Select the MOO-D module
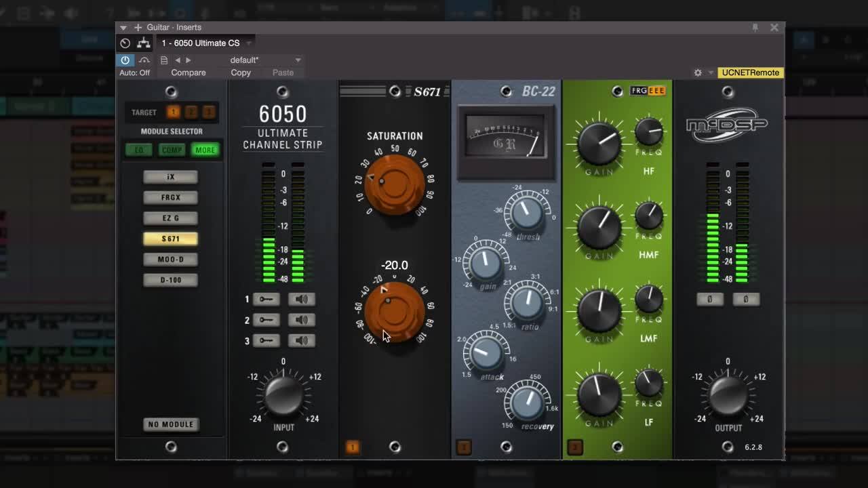The width and height of the screenshot is (868, 488). tap(170, 260)
